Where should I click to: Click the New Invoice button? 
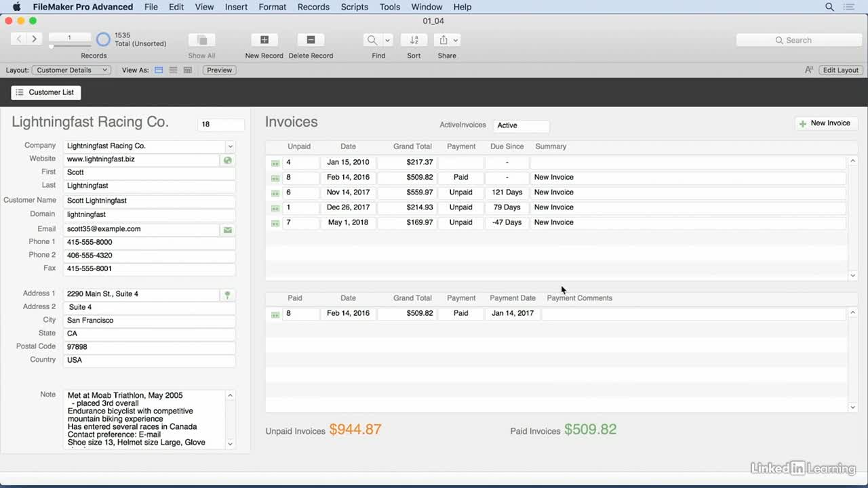click(825, 123)
